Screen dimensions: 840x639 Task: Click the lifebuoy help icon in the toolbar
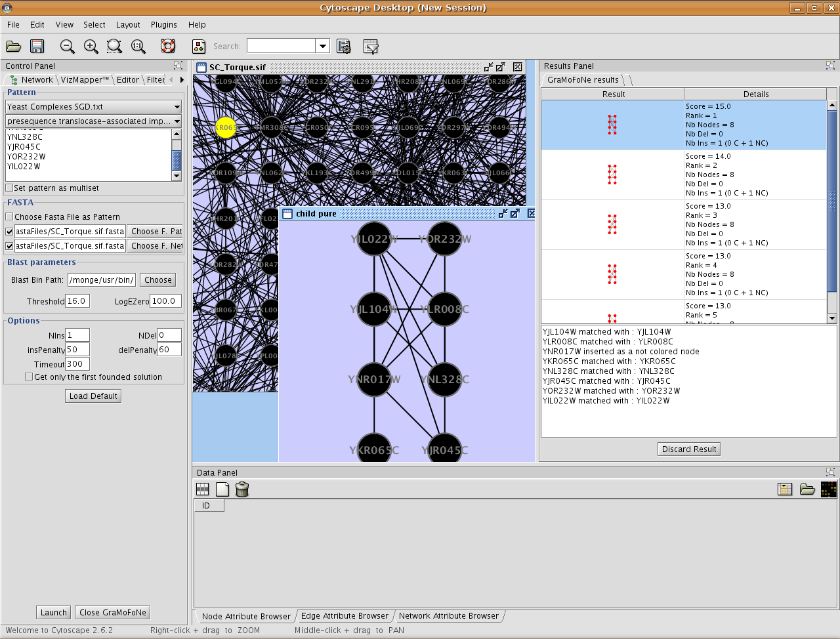168,47
